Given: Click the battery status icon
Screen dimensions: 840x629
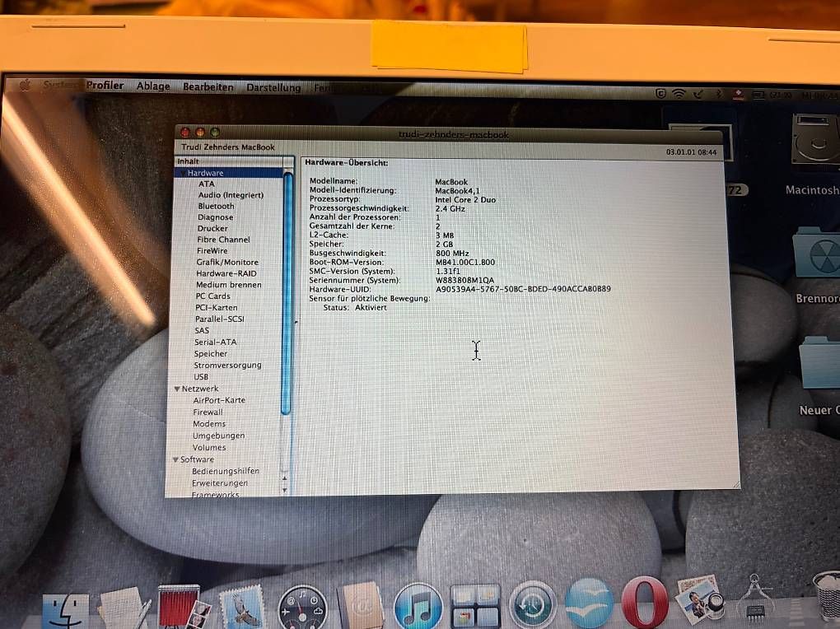Looking at the screenshot, I should pos(758,96).
